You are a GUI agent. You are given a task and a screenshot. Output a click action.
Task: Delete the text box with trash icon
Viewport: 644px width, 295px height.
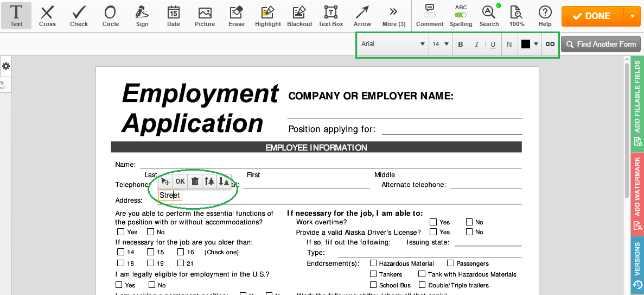[195, 181]
